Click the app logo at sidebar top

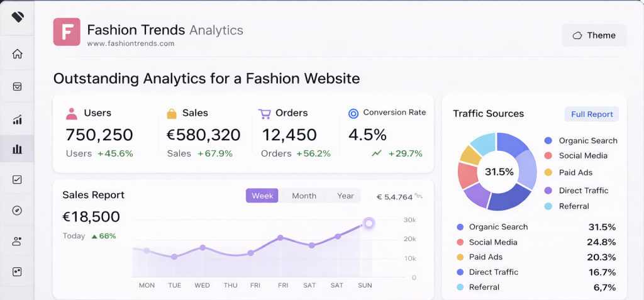[x=18, y=17]
